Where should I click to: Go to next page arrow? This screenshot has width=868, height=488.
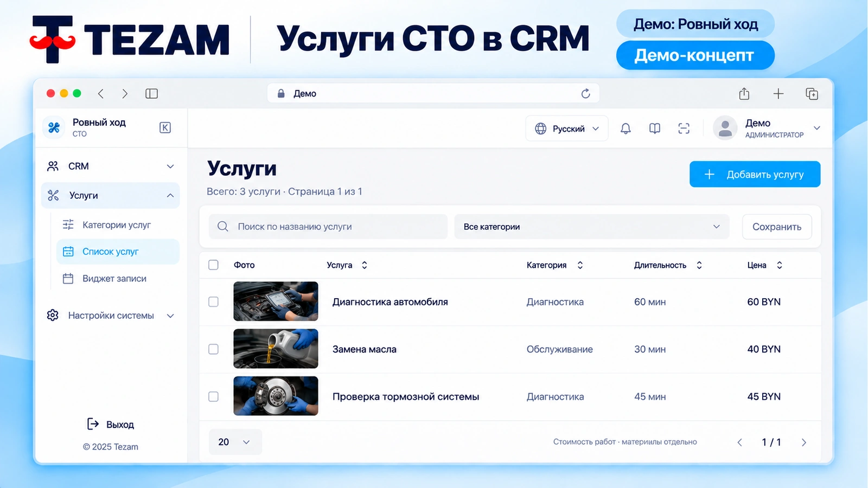coord(804,442)
